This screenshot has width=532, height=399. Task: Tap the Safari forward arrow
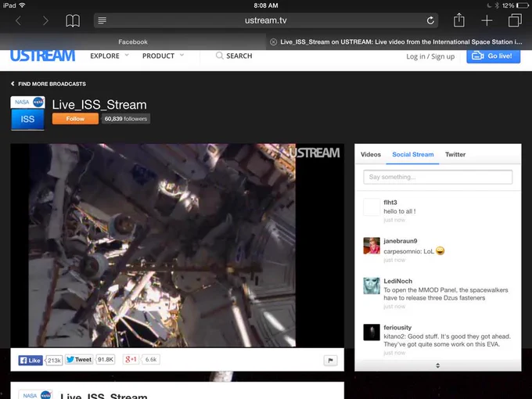click(x=45, y=20)
